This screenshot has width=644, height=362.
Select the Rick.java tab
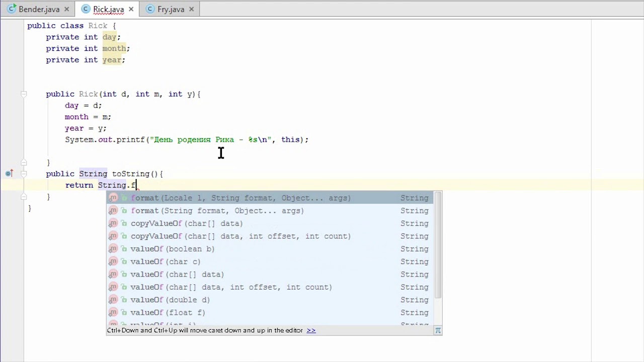[108, 9]
